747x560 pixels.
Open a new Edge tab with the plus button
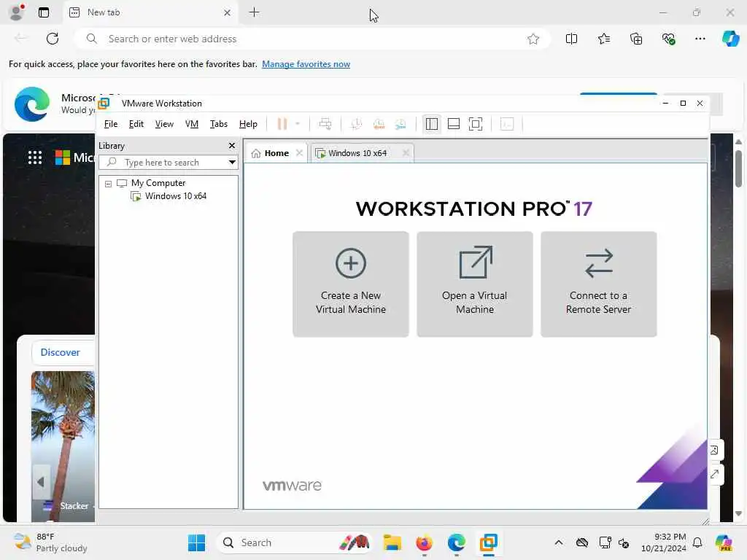[x=255, y=12]
